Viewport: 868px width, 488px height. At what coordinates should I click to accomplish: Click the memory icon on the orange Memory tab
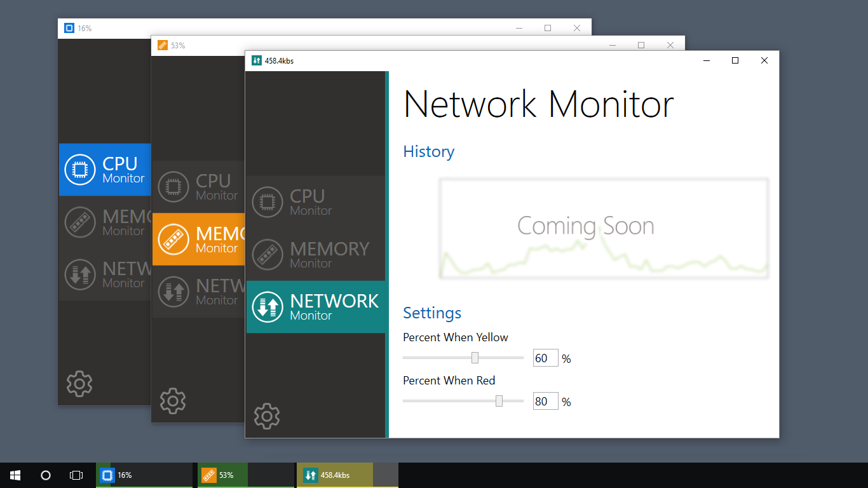pos(173,240)
